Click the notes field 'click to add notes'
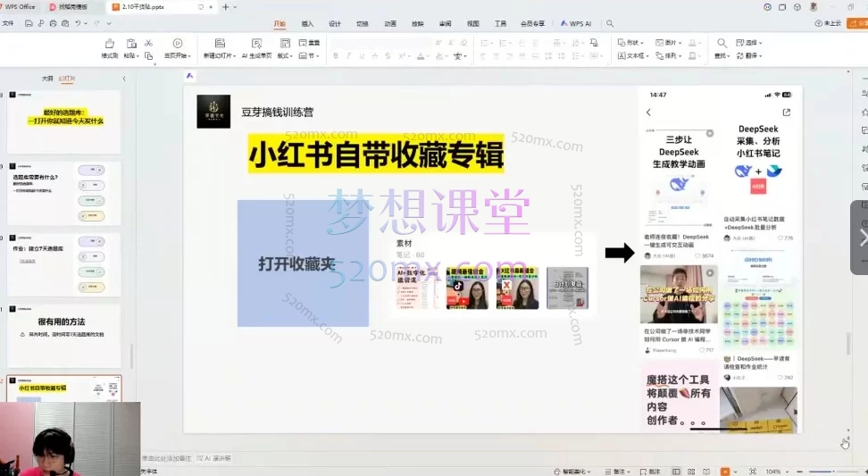The image size is (868, 476). click(x=166, y=458)
